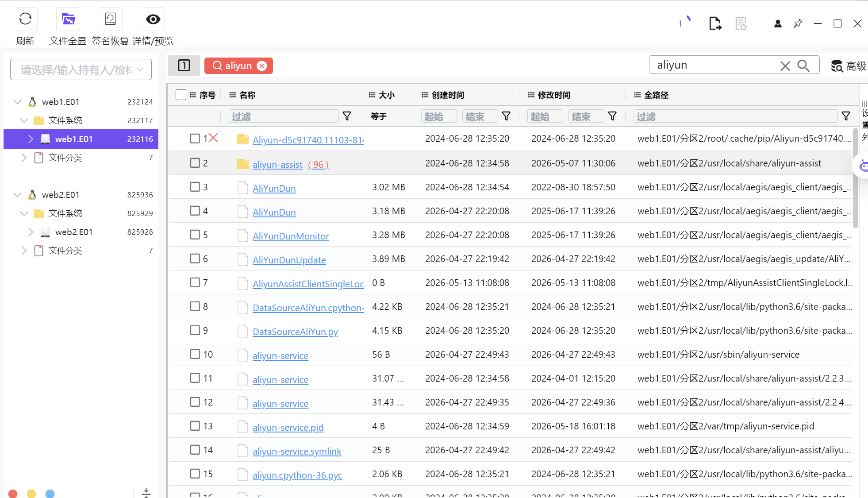Image resolution: width=868 pixels, height=498 pixels.
Task: Check the box for row 6 AliYunDunUpdate
Action: (x=195, y=259)
